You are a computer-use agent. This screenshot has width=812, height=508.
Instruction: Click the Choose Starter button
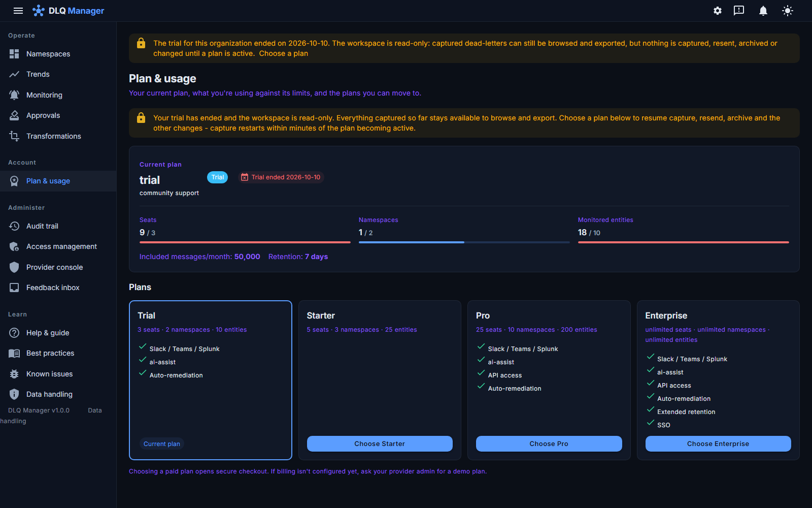click(380, 443)
